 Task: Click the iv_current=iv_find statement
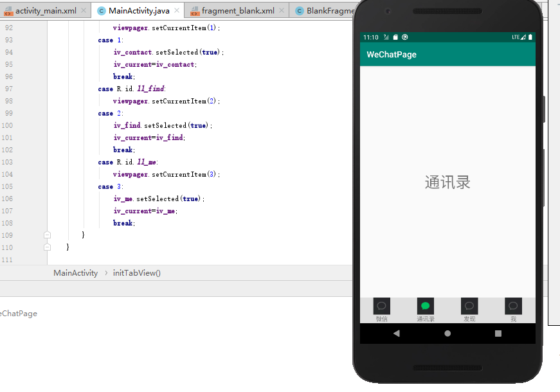(149, 138)
